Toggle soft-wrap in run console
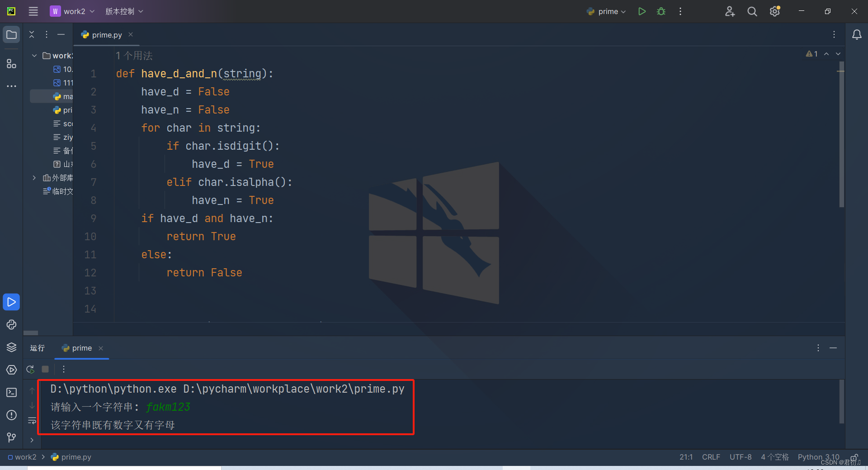868x470 pixels. tap(32, 421)
